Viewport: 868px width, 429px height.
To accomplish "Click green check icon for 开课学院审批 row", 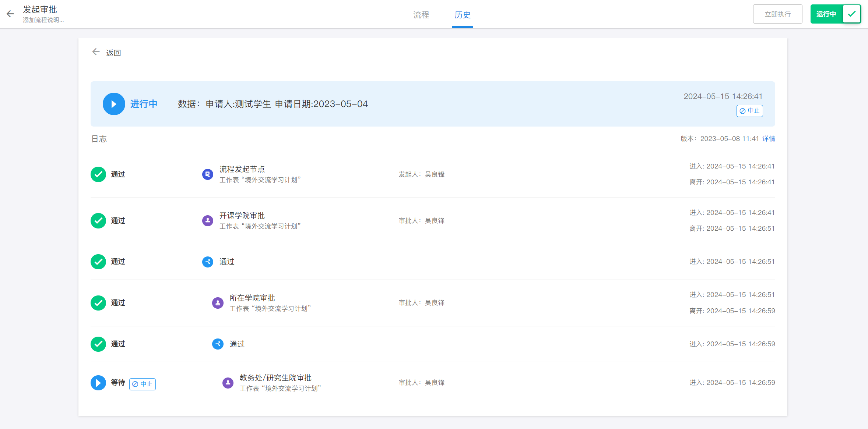I will 98,221.
